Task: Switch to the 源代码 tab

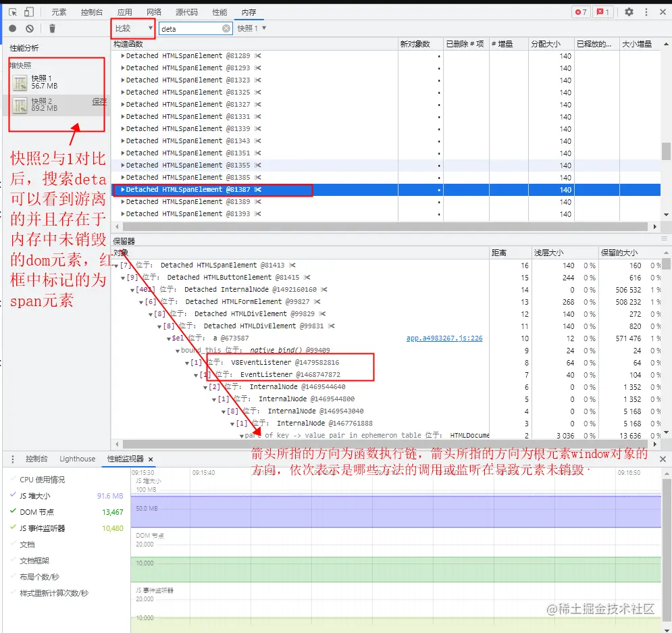Action: [x=187, y=12]
